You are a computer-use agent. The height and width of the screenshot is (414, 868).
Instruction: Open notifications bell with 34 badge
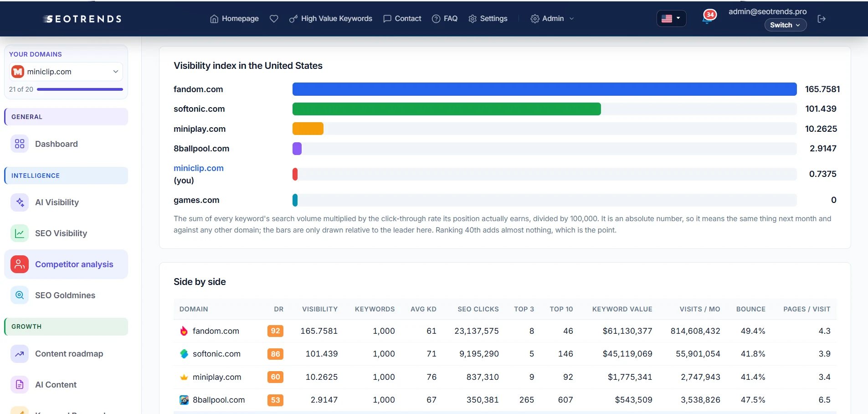709,17
